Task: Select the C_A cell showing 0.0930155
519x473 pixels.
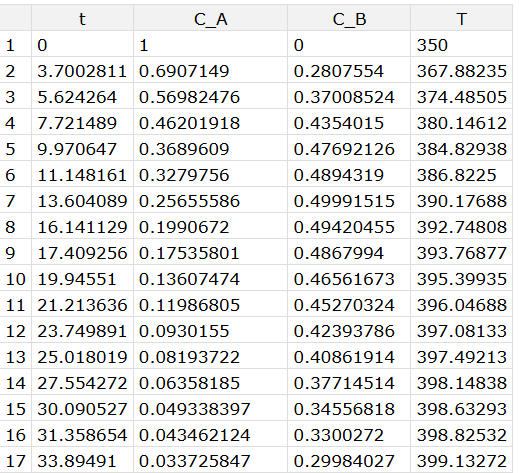Action: [210, 330]
